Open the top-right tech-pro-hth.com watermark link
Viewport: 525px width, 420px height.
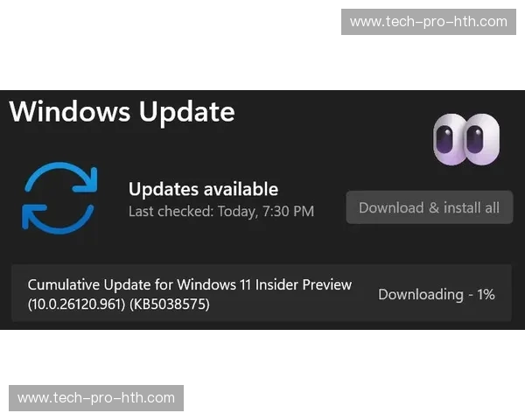point(429,22)
